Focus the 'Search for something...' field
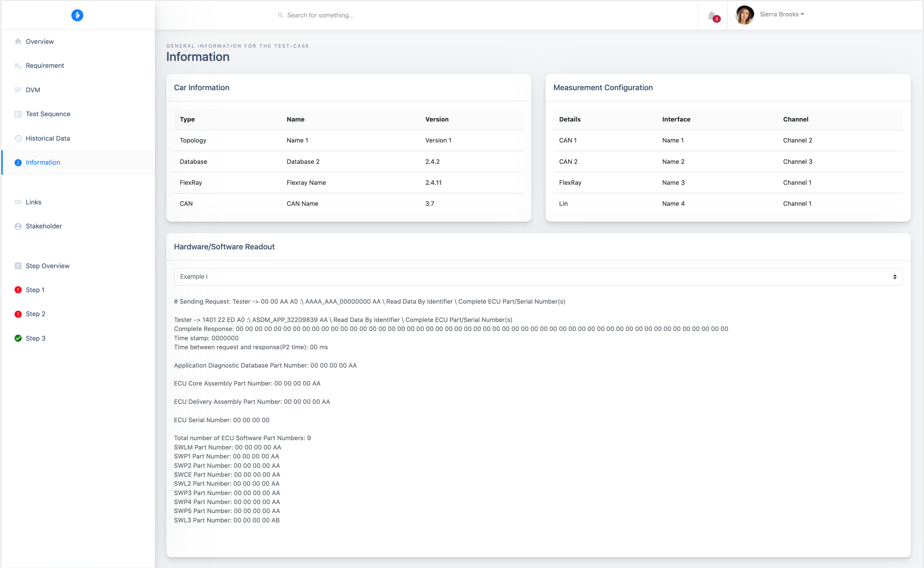Viewport: 924px width, 568px height. (320, 15)
